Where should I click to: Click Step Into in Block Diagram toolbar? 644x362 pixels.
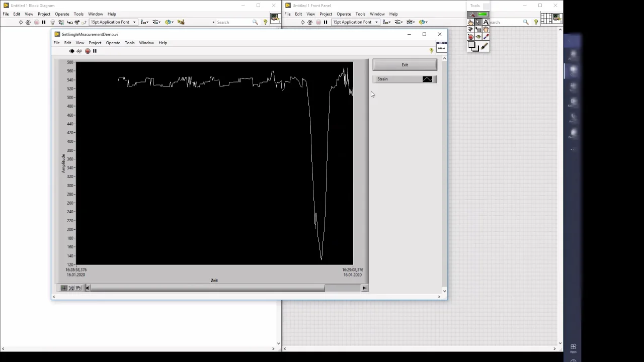[70, 22]
